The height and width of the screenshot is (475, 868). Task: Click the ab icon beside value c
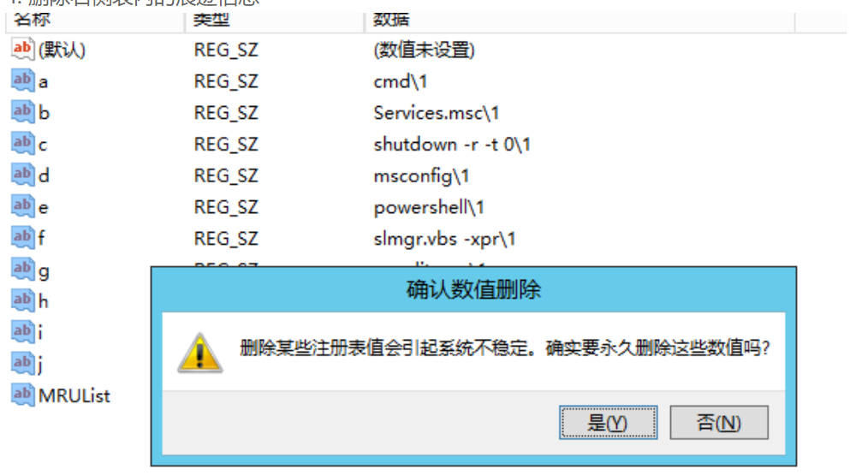pyautogui.click(x=23, y=144)
